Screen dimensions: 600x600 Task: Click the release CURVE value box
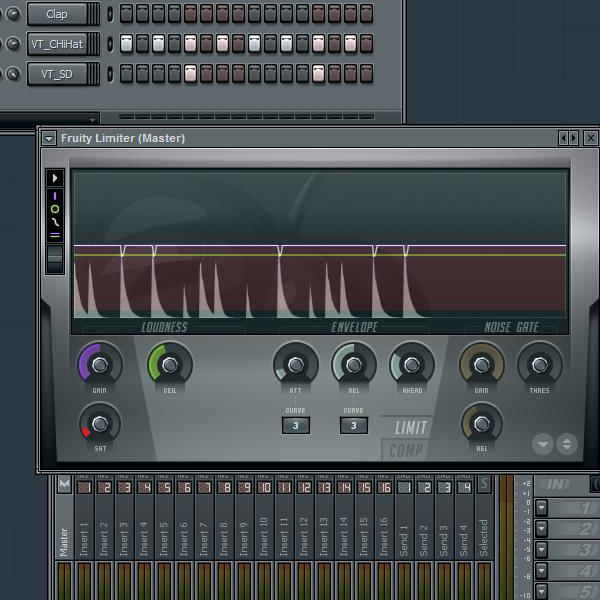[354, 426]
